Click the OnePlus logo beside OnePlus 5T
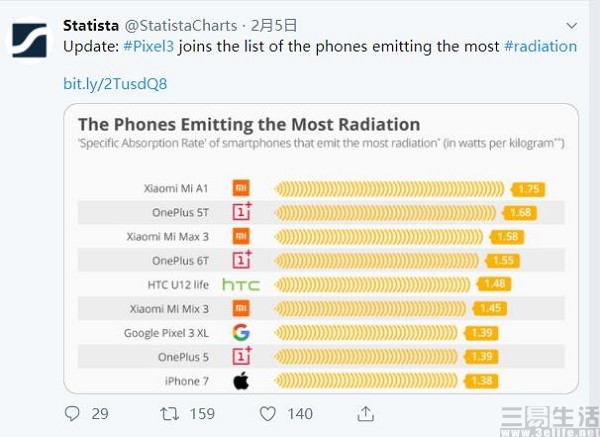Image resolution: width=600 pixels, height=437 pixels. click(241, 211)
